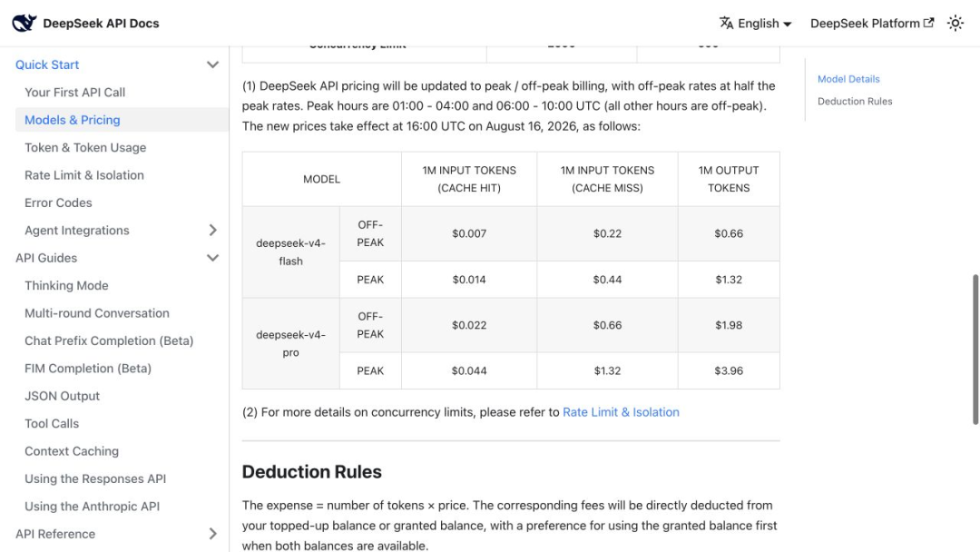Collapse the Quick Start section chevron

point(212,64)
